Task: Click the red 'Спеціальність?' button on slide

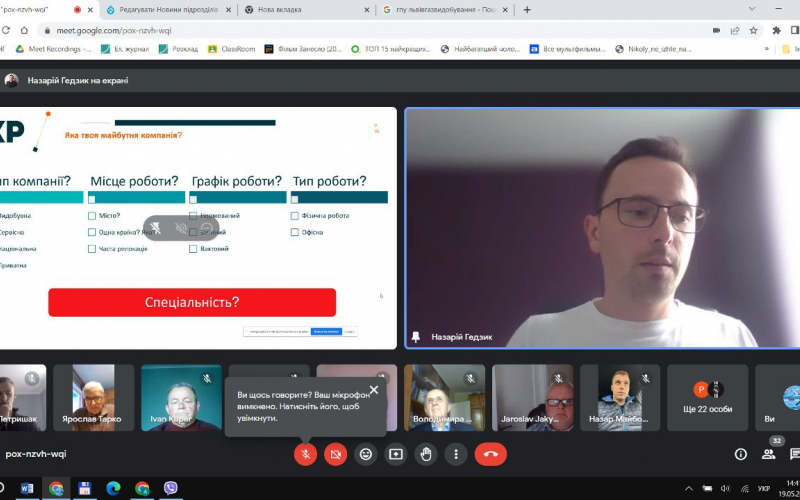Action: tap(192, 302)
